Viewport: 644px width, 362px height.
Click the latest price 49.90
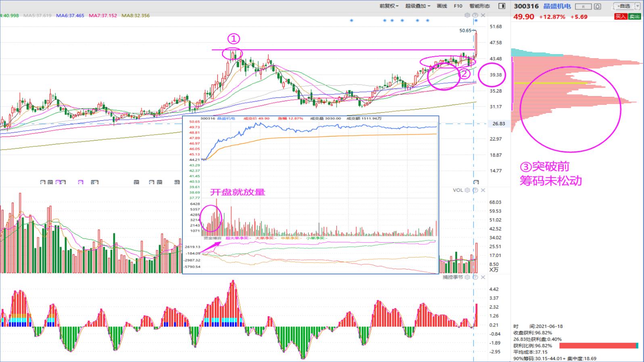pyautogui.click(x=524, y=17)
